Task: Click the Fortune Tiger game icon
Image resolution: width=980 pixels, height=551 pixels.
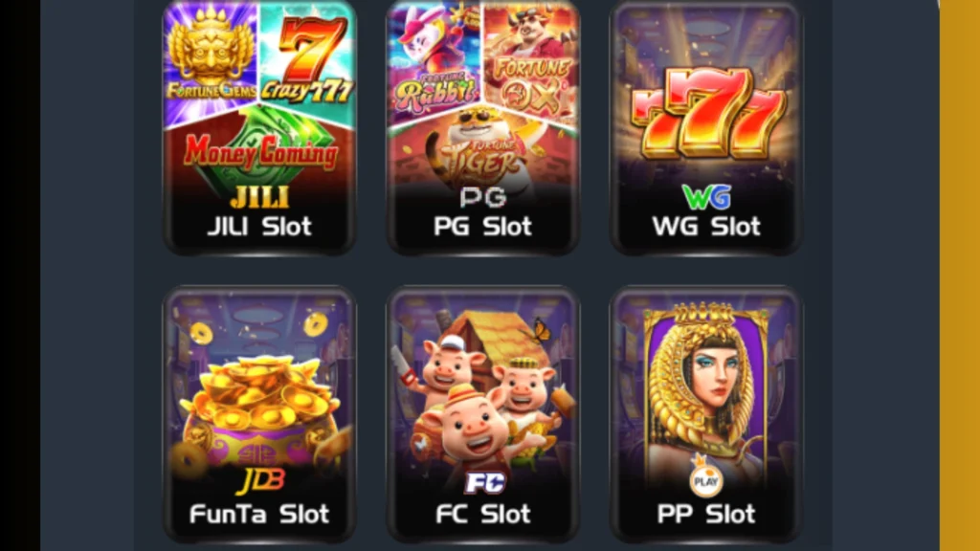Action: tap(482, 150)
